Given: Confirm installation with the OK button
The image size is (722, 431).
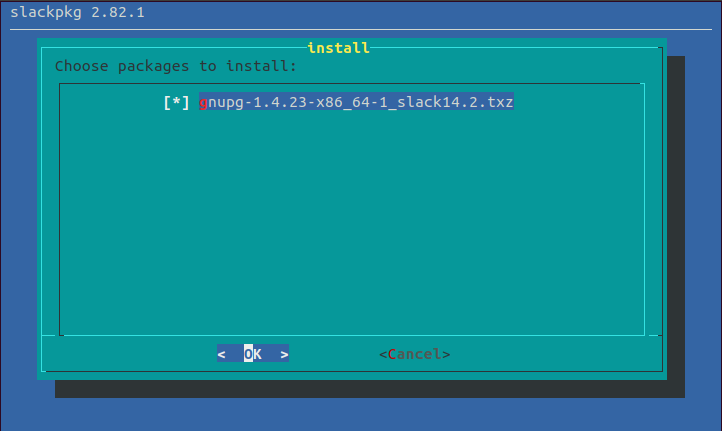Looking at the screenshot, I should 253,354.
